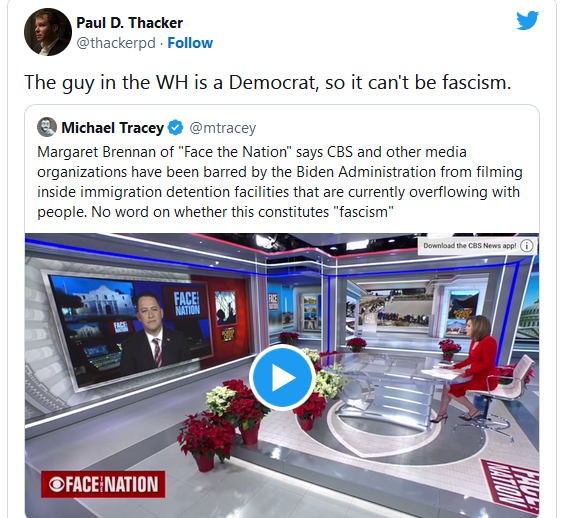Click the border scene on the studio backdrop

[x=394, y=307]
